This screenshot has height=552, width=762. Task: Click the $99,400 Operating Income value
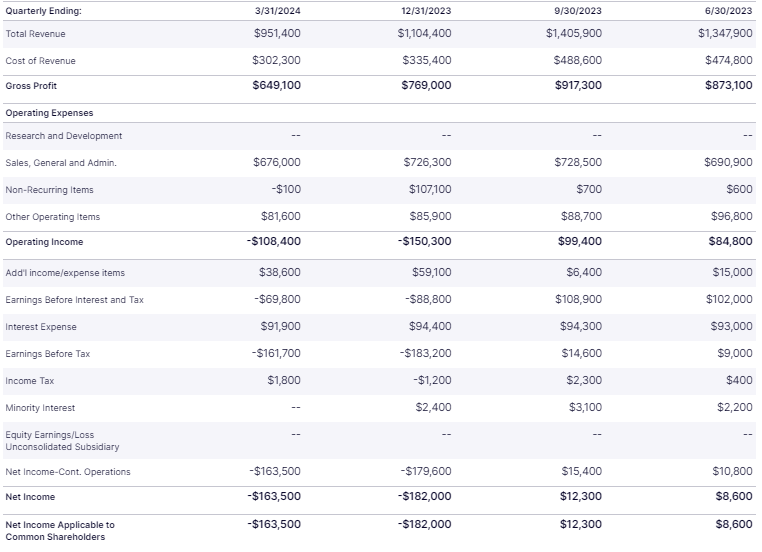click(x=580, y=242)
